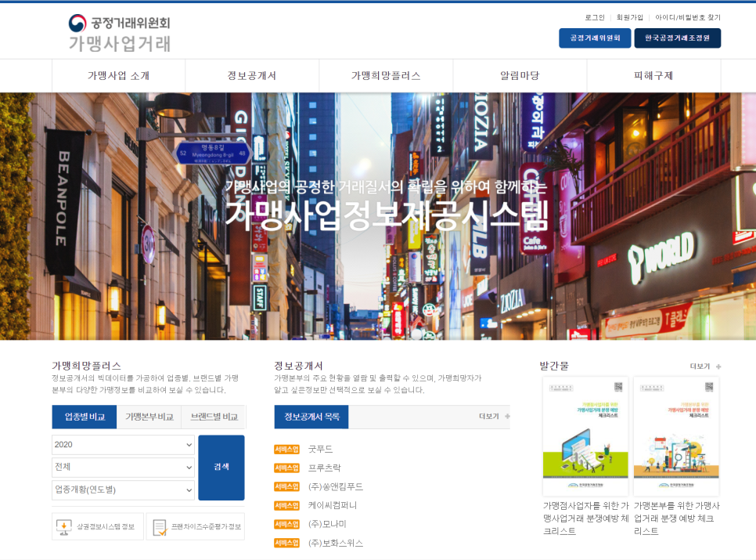Click the 서비스업 badge next to (주)쏭앤킴푸드
Image resolution: width=756 pixels, height=560 pixels.
tap(287, 486)
